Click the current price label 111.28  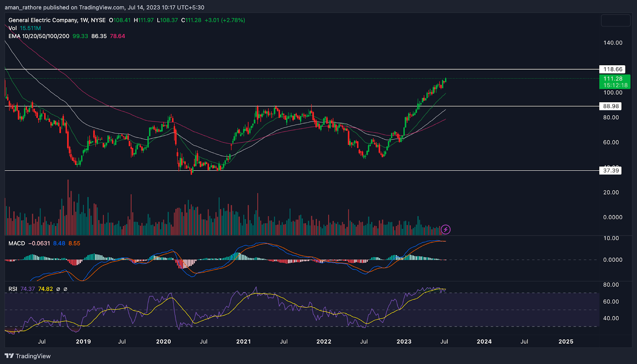(615, 82)
